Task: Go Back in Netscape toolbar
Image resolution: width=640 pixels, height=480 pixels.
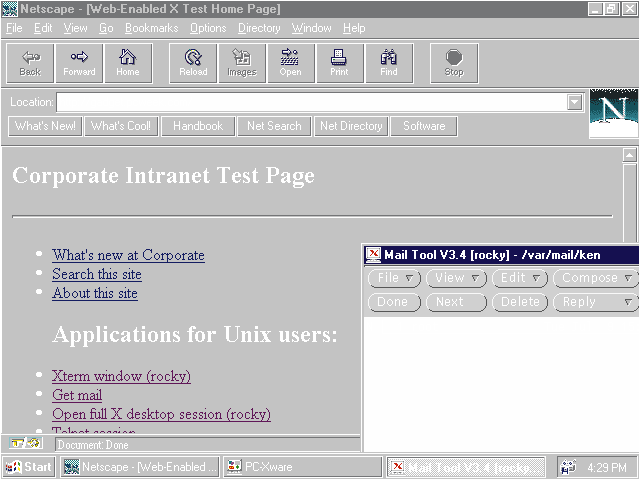Action: click(30, 63)
